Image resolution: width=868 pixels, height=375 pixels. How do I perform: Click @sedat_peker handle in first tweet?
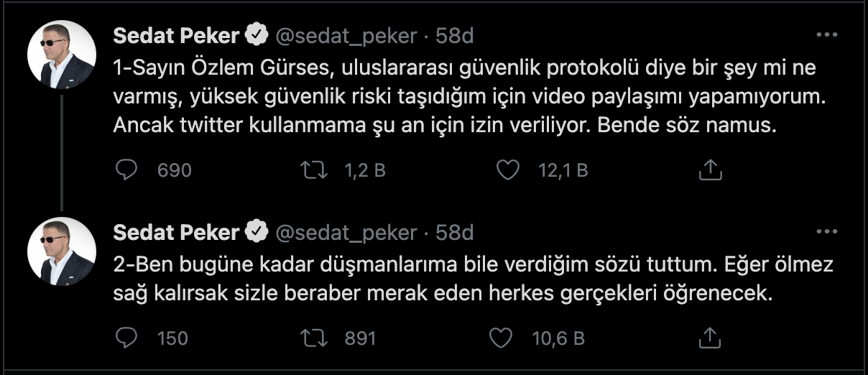click(x=346, y=35)
